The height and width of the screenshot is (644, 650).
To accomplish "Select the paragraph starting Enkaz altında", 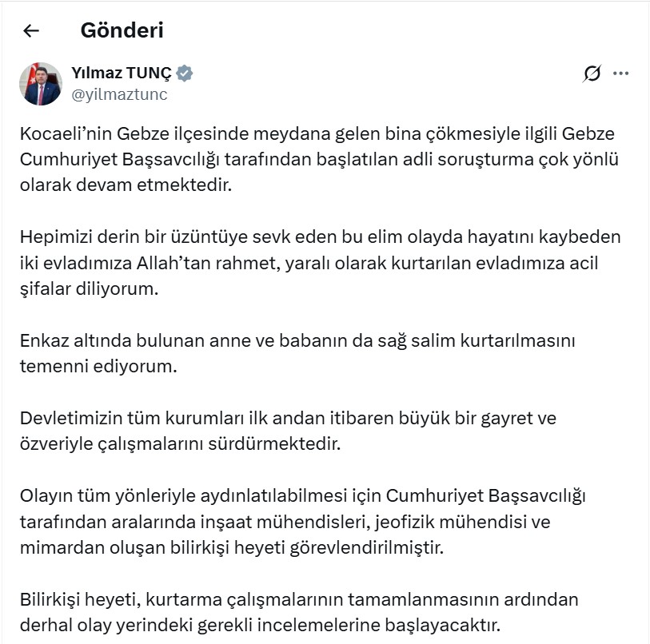I will click(297, 352).
